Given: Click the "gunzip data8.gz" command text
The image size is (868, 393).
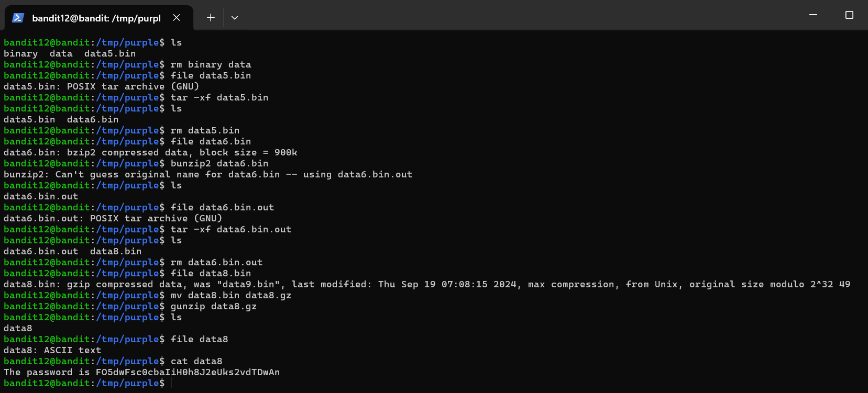Looking at the screenshot, I should (x=213, y=307).
